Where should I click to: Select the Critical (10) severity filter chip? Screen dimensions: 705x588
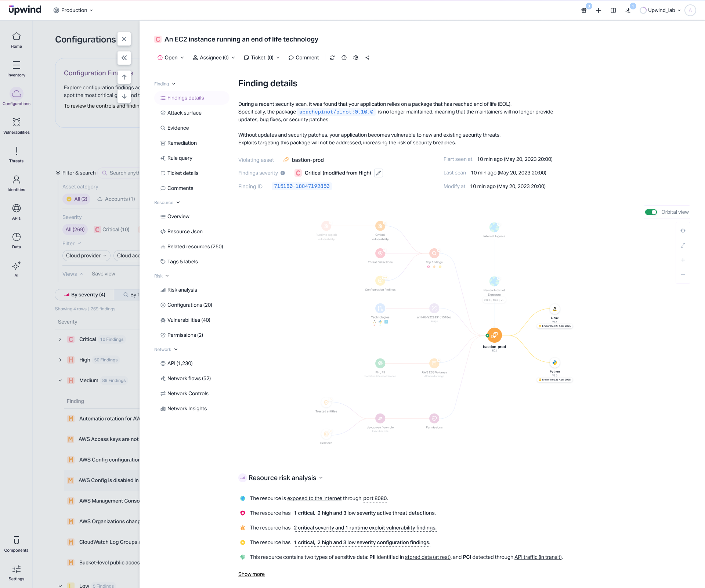[x=112, y=230]
